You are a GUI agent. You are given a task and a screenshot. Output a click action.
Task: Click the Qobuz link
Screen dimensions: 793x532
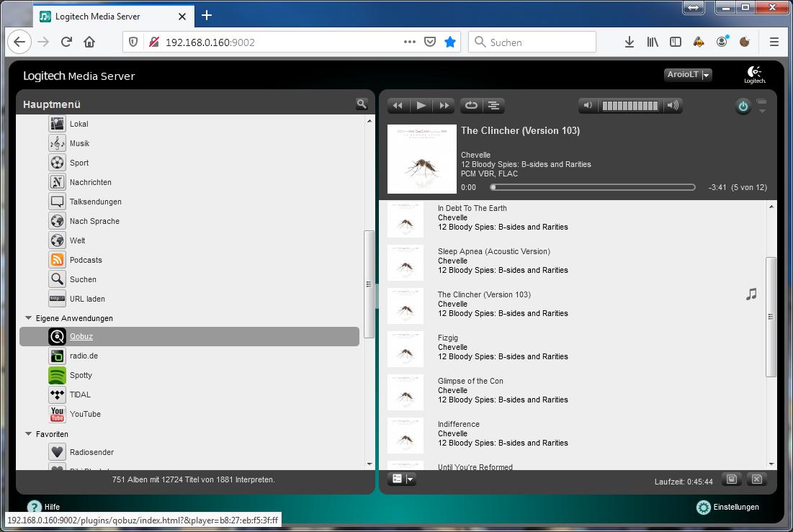81,336
